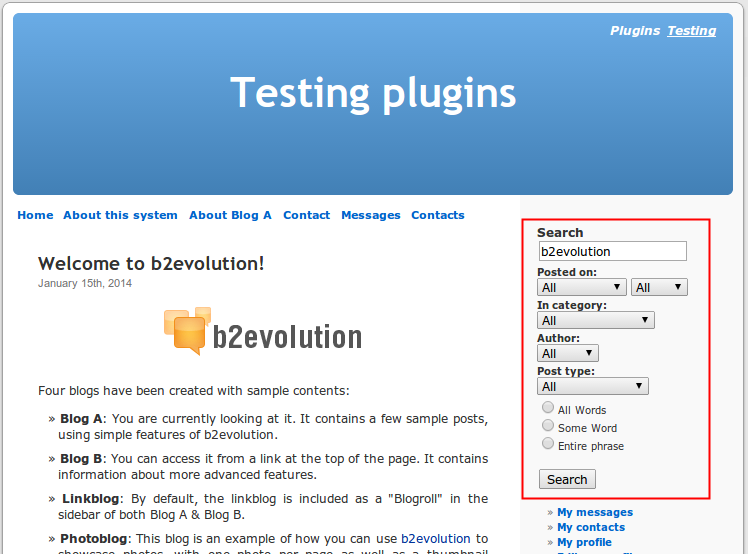Click the Photoblog bold text in list
The image size is (748, 554).
94,539
